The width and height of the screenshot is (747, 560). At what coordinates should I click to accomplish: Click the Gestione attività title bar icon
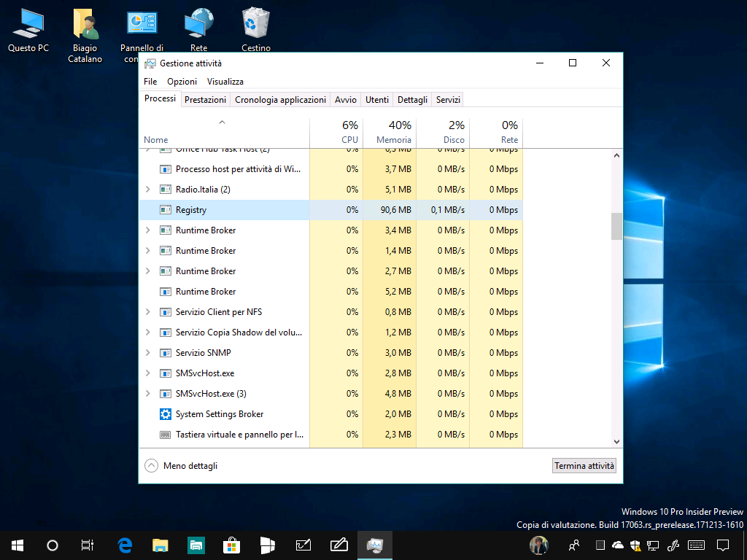(x=150, y=63)
